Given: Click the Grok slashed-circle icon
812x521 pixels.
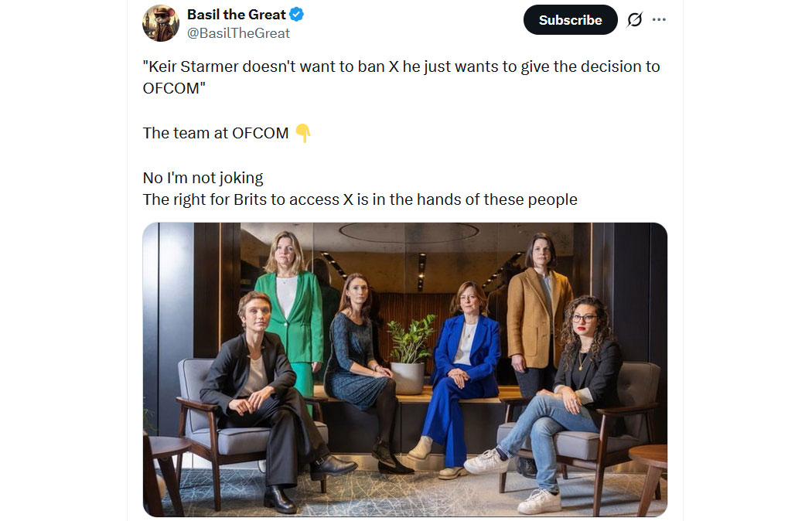Looking at the screenshot, I should tap(634, 20).
